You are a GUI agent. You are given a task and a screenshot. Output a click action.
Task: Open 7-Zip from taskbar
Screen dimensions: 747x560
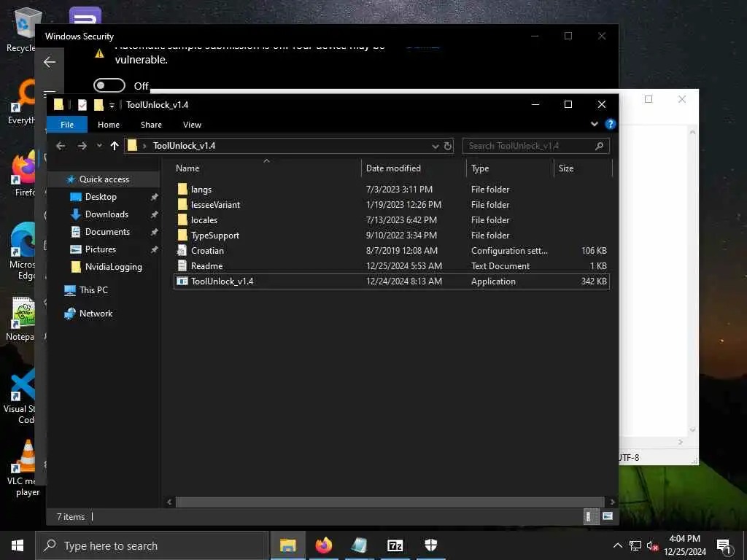pyautogui.click(x=395, y=545)
